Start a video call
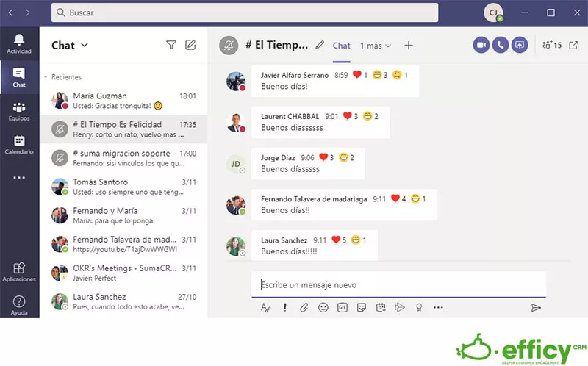The width and height of the screenshot is (588, 366). (x=481, y=45)
